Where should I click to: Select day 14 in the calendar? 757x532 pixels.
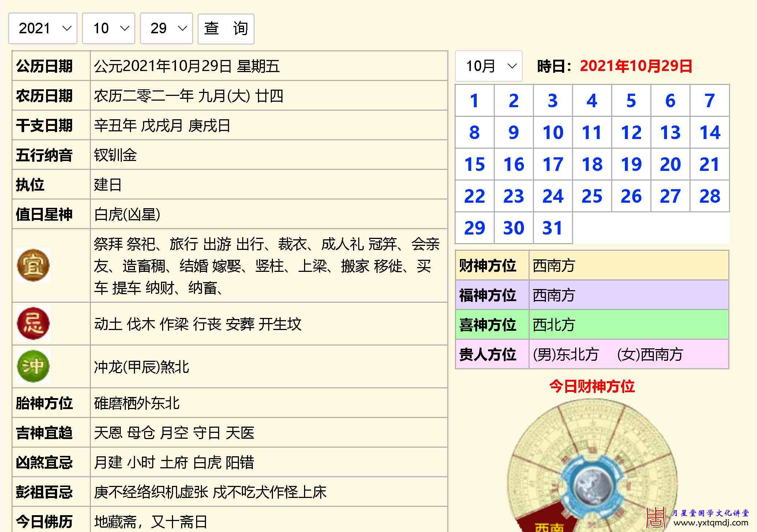click(709, 132)
